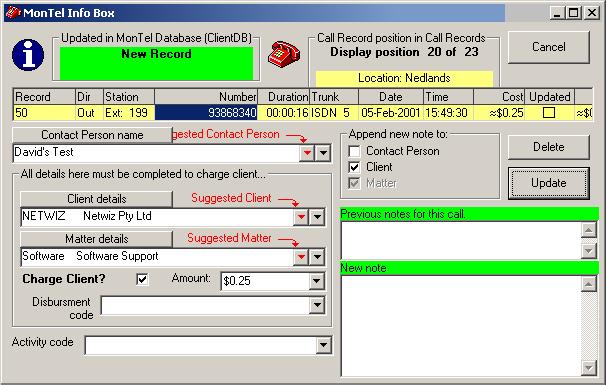Viewport: 606px width, 385px height.
Task: Click the 00:00:16 duration cell
Action: coord(283,113)
